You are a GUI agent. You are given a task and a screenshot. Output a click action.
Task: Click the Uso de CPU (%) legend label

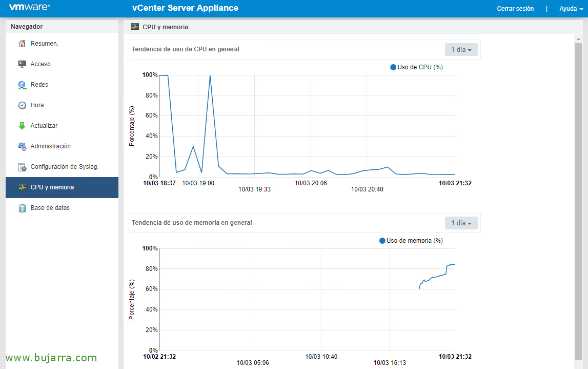420,67
